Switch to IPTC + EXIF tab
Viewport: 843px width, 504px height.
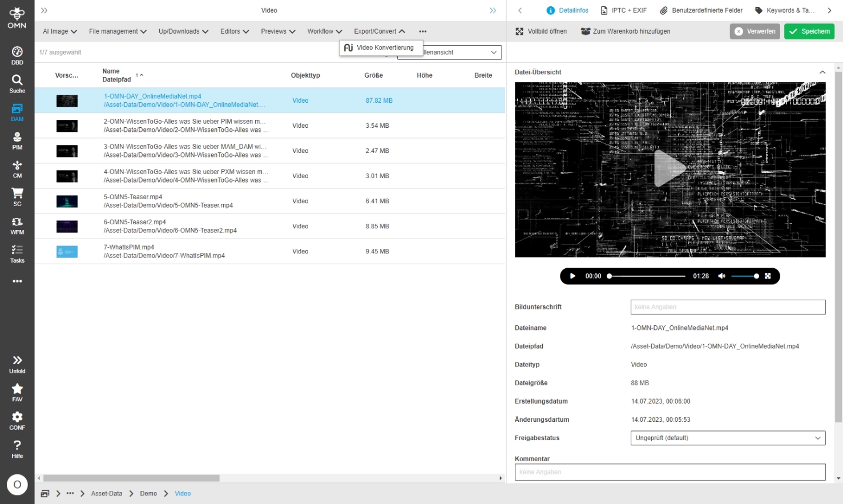pyautogui.click(x=623, y=10)
